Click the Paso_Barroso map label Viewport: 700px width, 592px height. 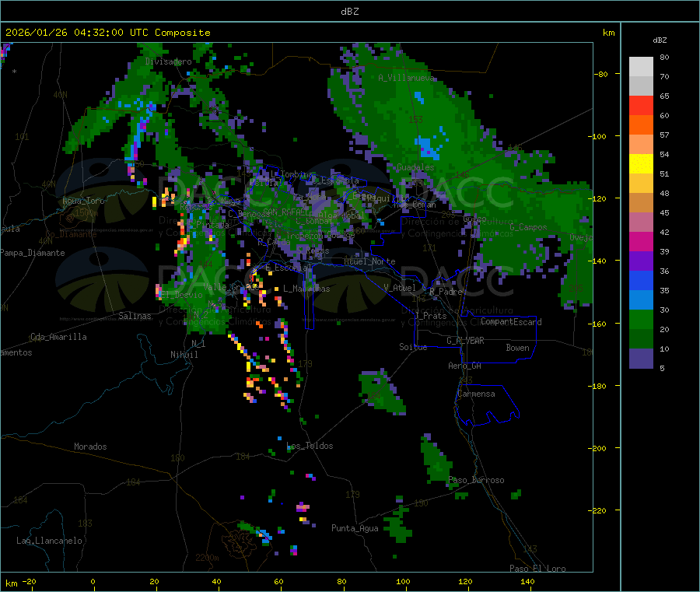(476, 481)
